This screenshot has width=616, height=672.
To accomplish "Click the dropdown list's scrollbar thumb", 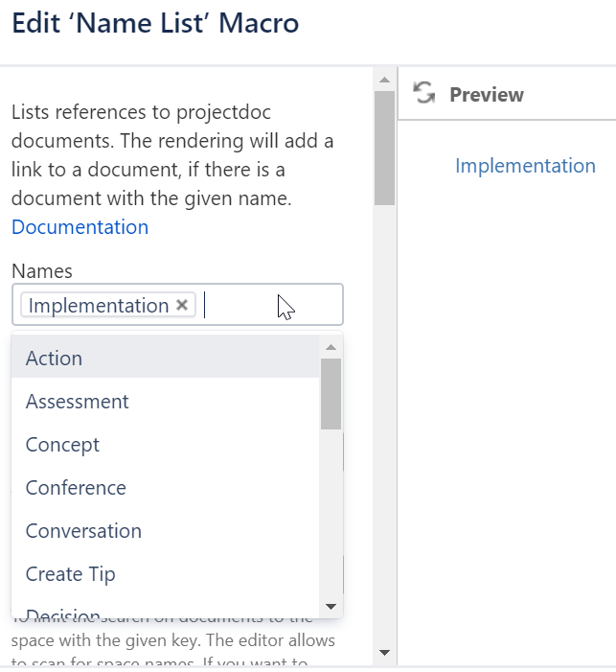I will pos(331,393).
